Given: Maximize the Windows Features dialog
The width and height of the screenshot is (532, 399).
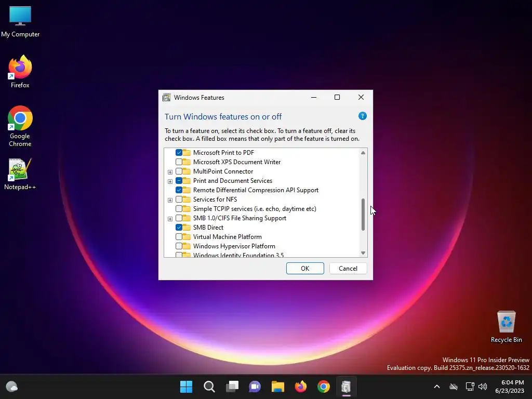Looking at the screenshot, I should point(337,97).
